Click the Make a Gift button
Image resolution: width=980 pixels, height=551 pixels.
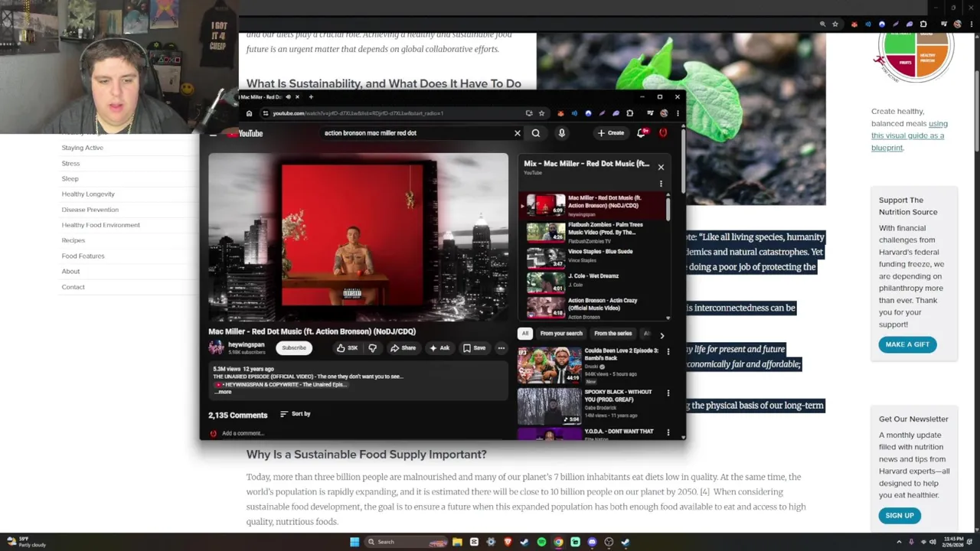click(x=907, y=344)
